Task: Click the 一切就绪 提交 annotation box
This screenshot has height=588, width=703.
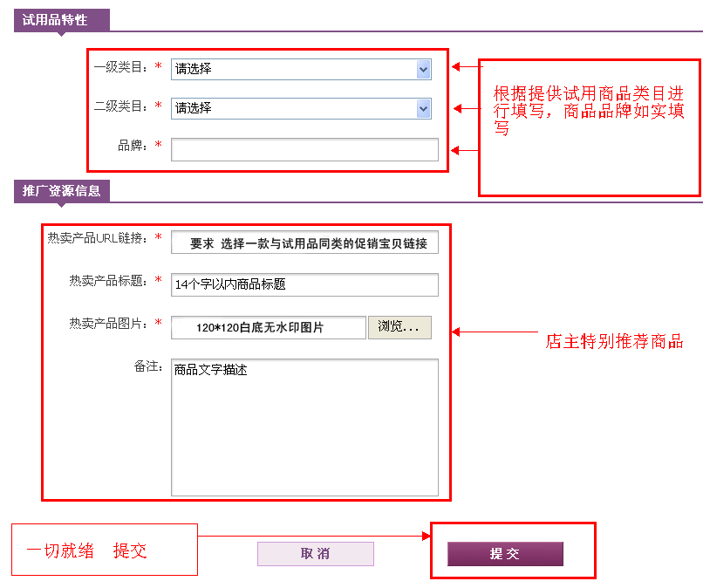Action: pos(104,550)
